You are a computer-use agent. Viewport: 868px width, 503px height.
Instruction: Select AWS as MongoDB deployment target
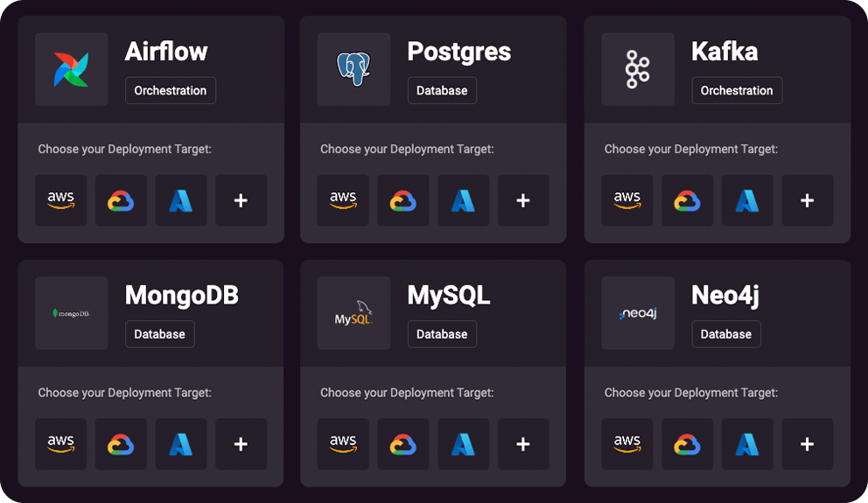click(x=61, y=444)
